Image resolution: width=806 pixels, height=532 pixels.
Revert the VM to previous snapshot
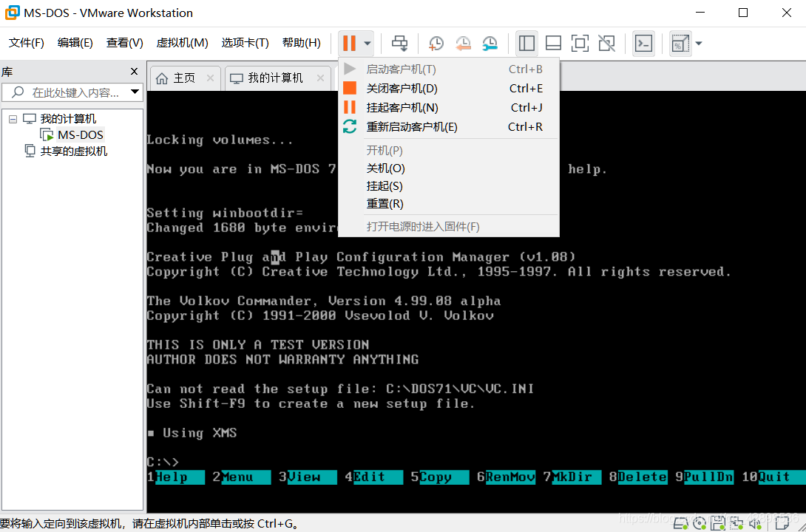click(x=463, y=43)
